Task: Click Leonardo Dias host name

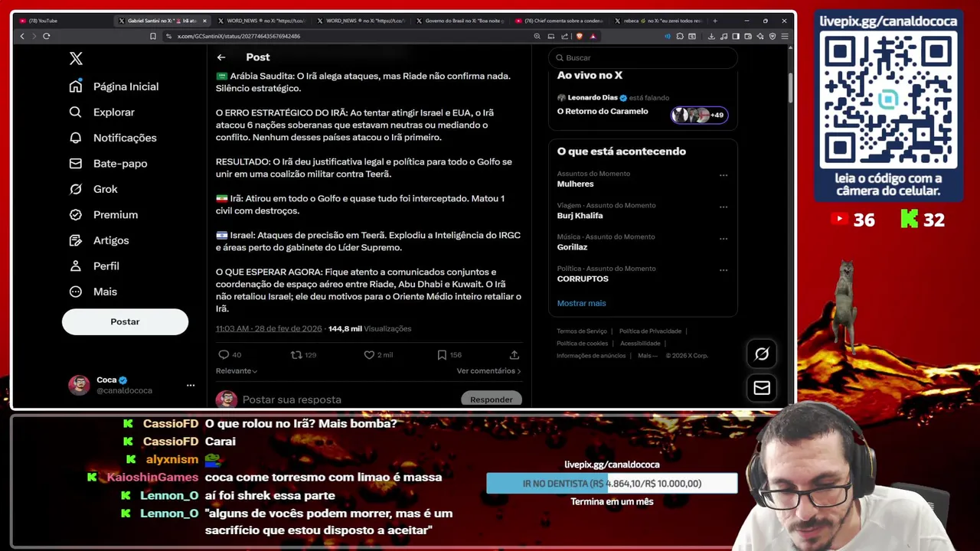Action: pyautogui.click(x=593, y=98)
